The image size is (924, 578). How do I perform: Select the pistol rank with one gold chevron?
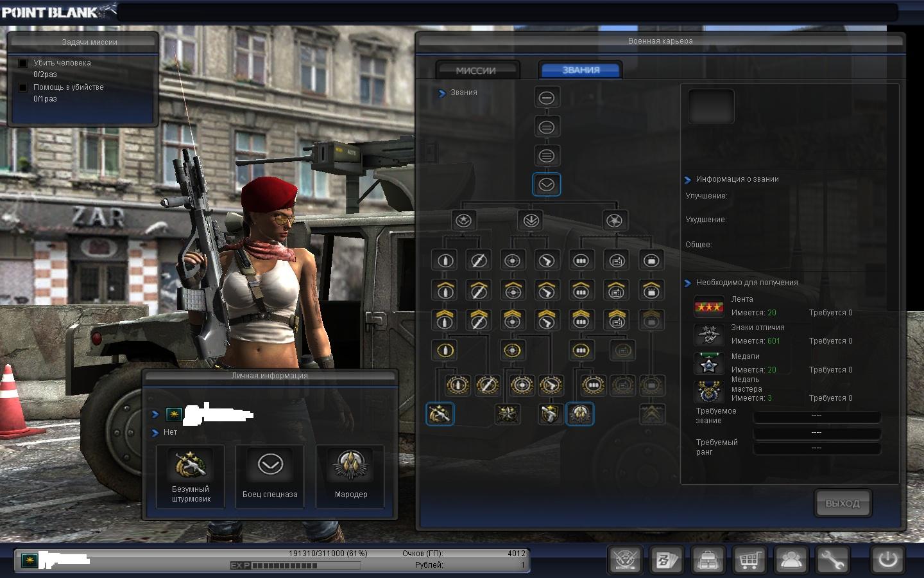click(x=546, y=290)
